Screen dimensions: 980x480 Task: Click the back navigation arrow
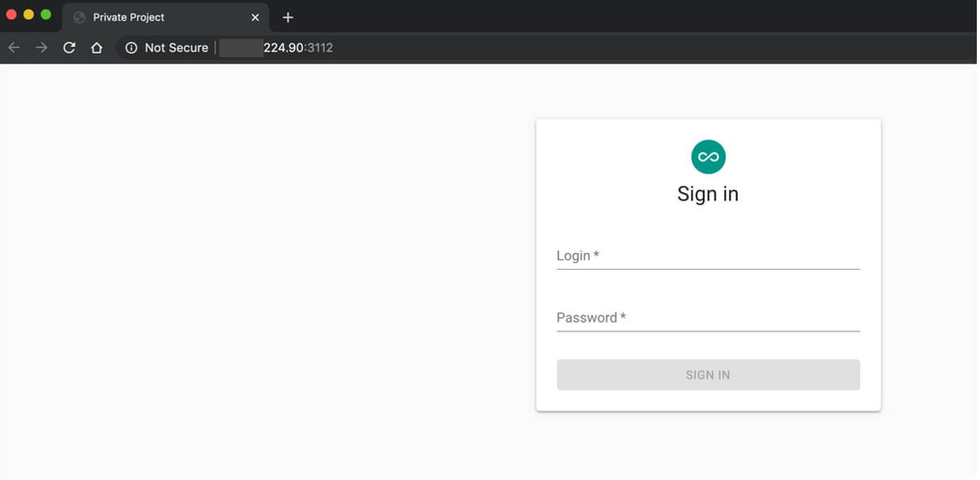pyautogui.click(x=14, y=47)
